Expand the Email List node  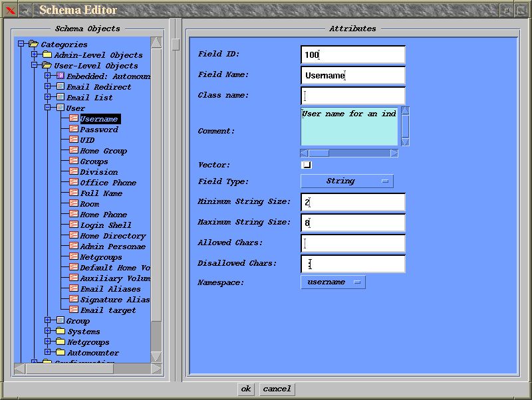click(x=47, y=96)
